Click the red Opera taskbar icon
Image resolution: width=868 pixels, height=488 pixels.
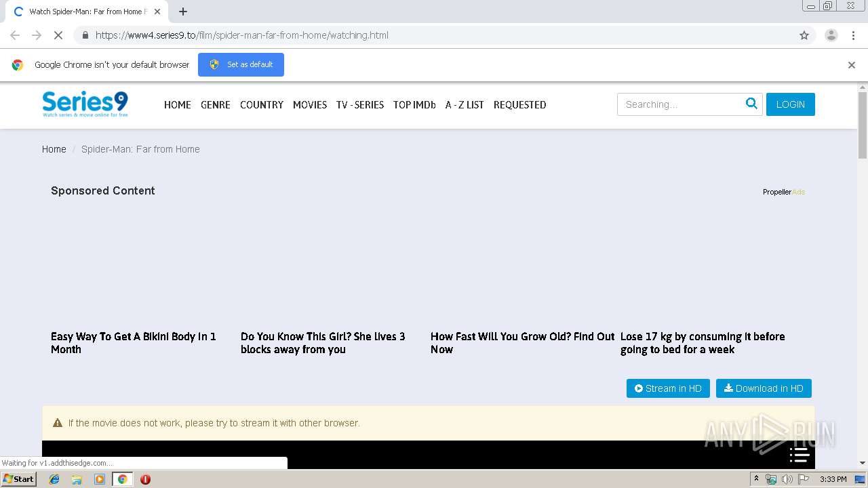[145, 479]
